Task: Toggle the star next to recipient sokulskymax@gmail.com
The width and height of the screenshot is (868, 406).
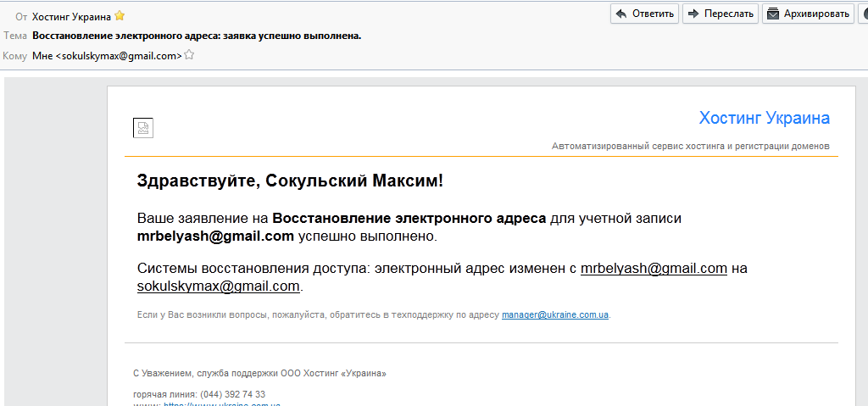Action: (x=189, y=55)
